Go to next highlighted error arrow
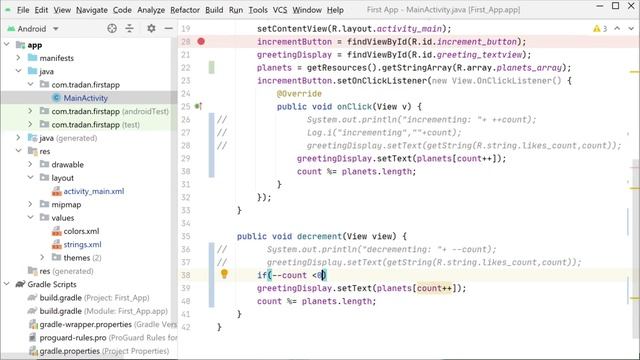 pos(631,28)
